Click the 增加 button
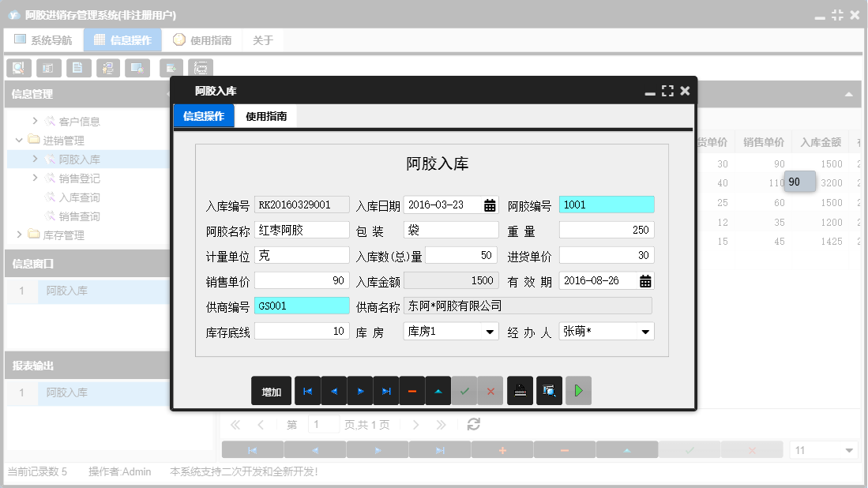Viewport: 868px width, 488px height. coord(271,391)
